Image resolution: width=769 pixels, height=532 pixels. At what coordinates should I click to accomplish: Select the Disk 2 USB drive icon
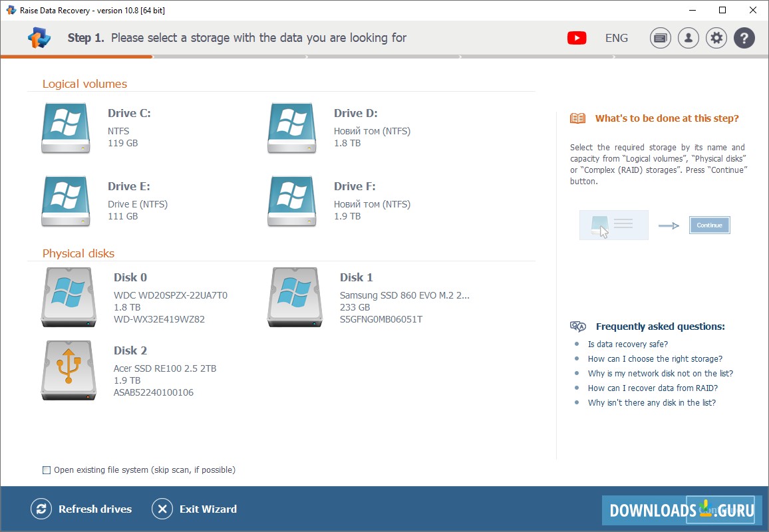click(x=69, y=370)
